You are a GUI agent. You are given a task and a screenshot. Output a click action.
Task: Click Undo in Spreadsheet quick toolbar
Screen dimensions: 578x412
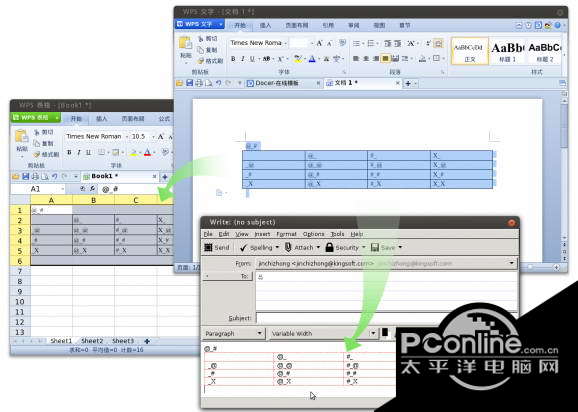point(55,177)
